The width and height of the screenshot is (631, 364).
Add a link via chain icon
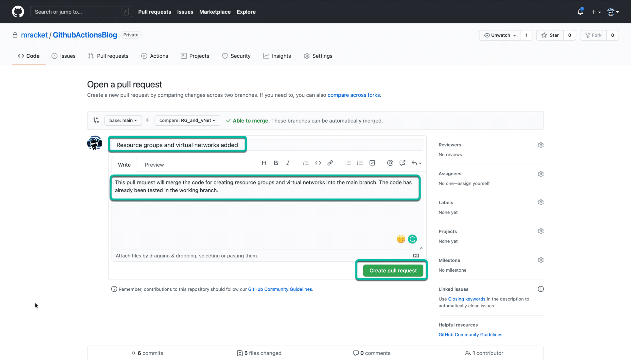(x=330, y=163)
